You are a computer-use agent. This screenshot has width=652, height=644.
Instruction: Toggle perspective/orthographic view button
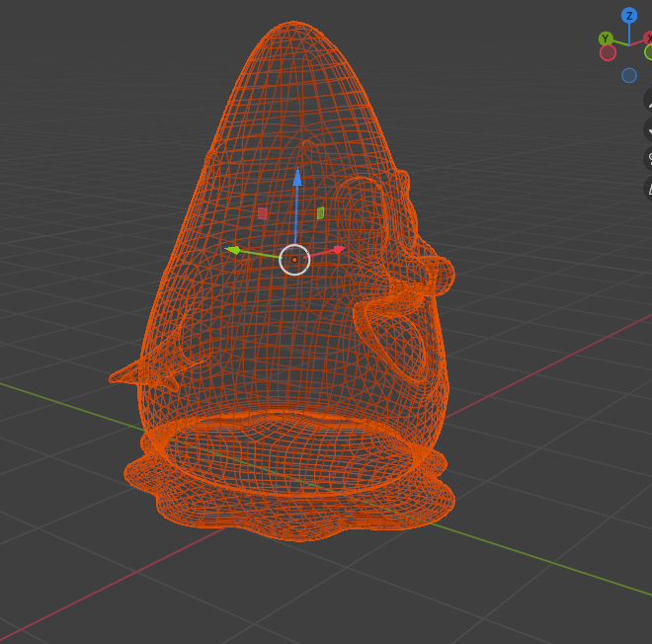point(648,188)
